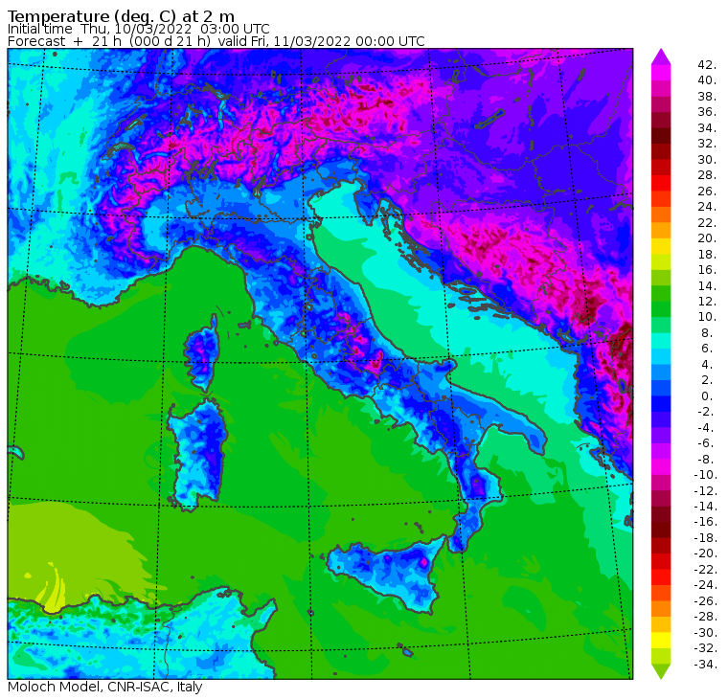Click the purple top arrow of the color bar
Viewport: 728px width, 700px height.
(661, 56)
